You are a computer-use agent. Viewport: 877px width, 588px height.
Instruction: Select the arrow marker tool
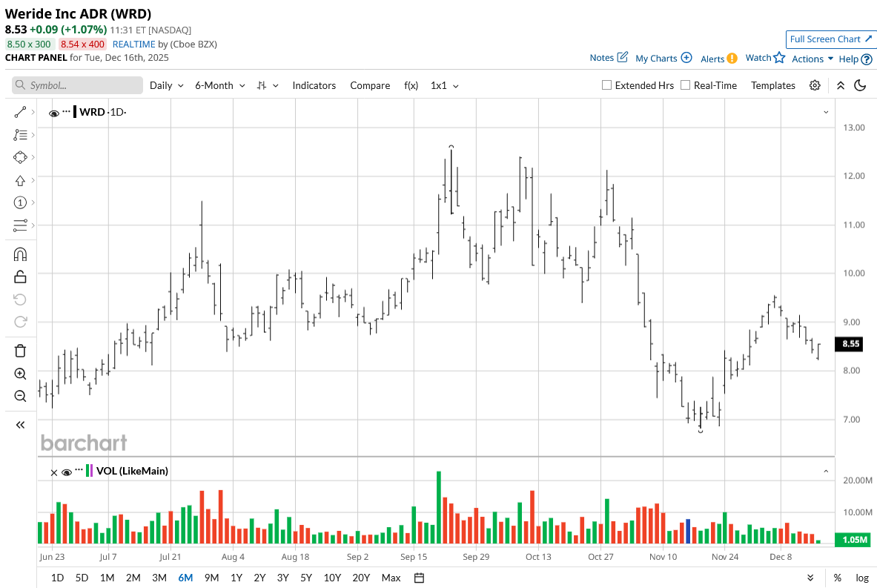pos(20,180)
